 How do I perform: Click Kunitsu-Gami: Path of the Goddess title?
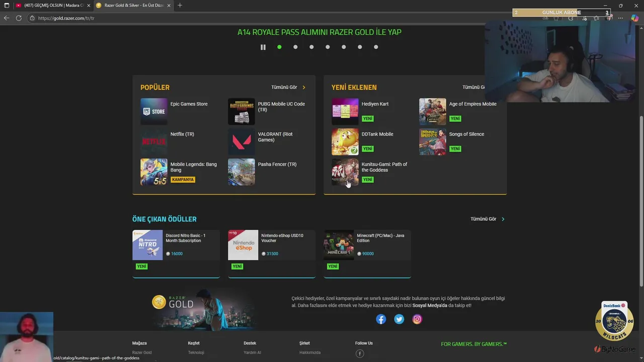384,167
